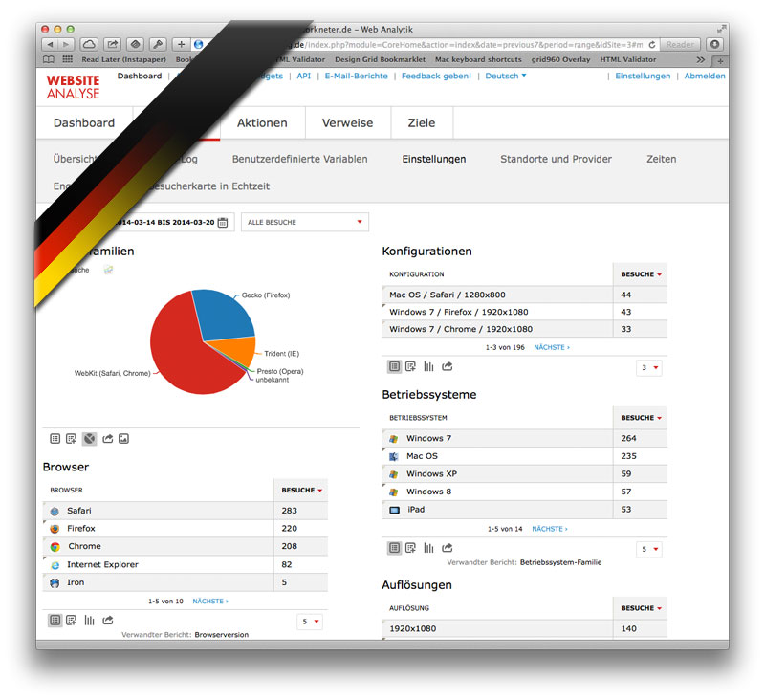Image resolution: width=765 pixels, height=700 pixels.
Task: Switch to the Aktionen tab
Action: 262,123
